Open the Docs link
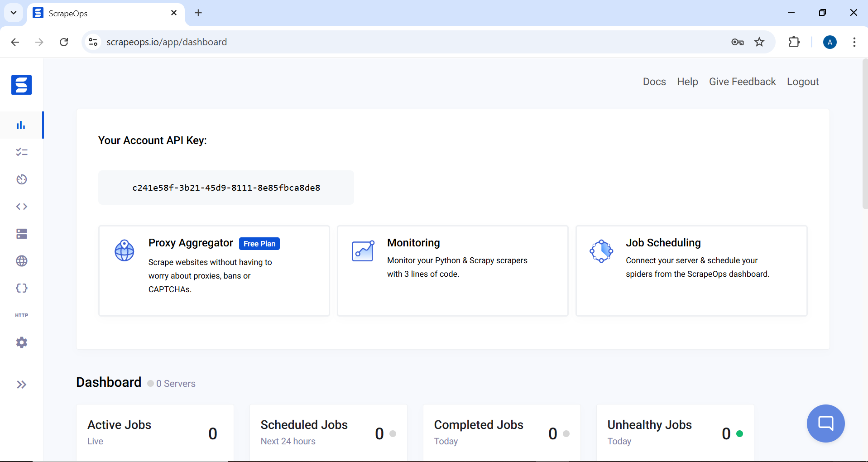This screenshot has height=462, width=868. pos(654,82)
